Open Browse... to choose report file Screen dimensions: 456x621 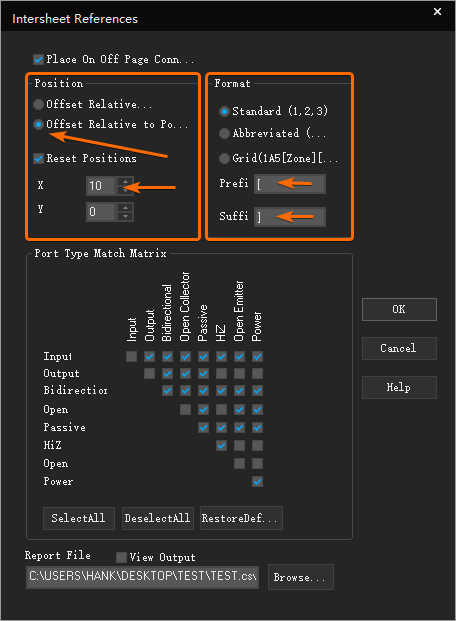click(x=301, y=577)
